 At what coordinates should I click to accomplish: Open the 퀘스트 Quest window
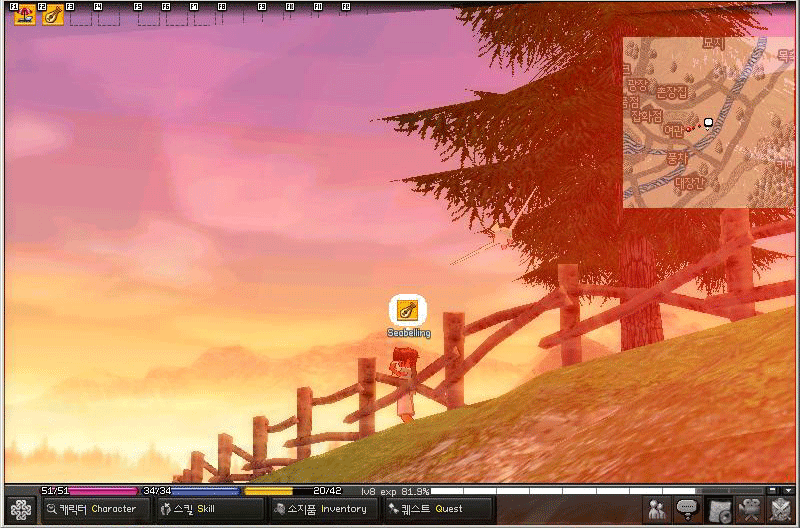[438, 509]
